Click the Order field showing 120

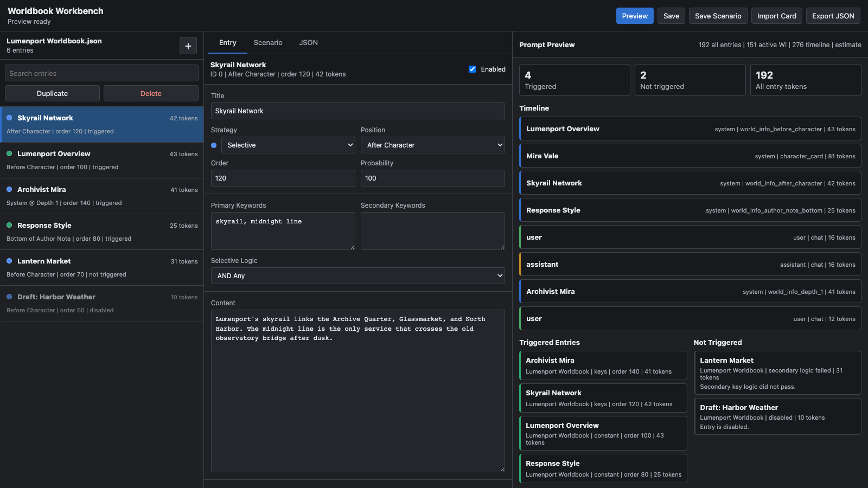pyautogui.click(x=283, y=178)
